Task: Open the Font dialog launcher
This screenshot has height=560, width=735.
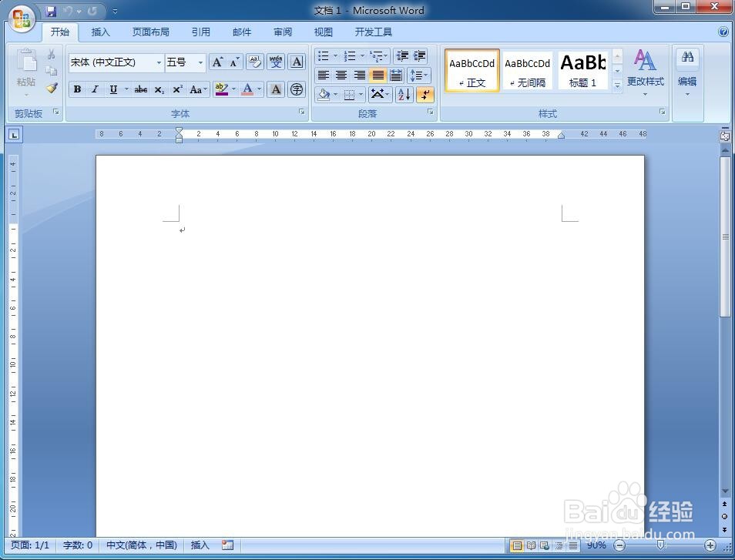Action: point(301,112)
